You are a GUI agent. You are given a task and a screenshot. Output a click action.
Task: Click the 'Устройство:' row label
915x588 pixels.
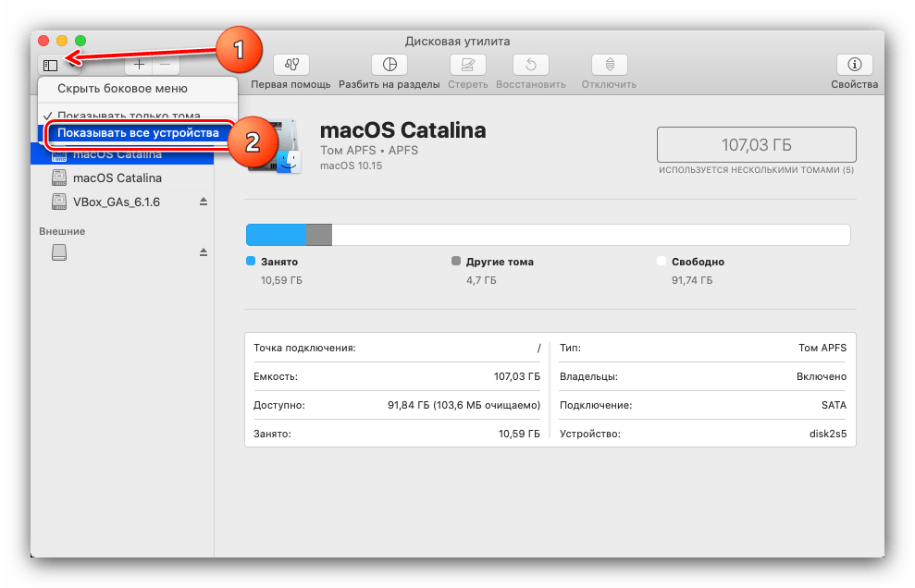point(590,434)
